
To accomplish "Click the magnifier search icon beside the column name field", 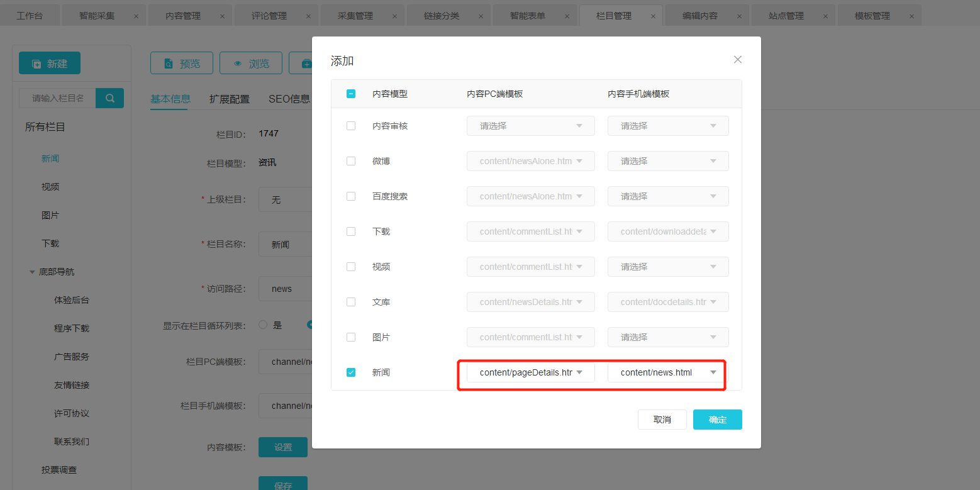I will tap(109, 98).
